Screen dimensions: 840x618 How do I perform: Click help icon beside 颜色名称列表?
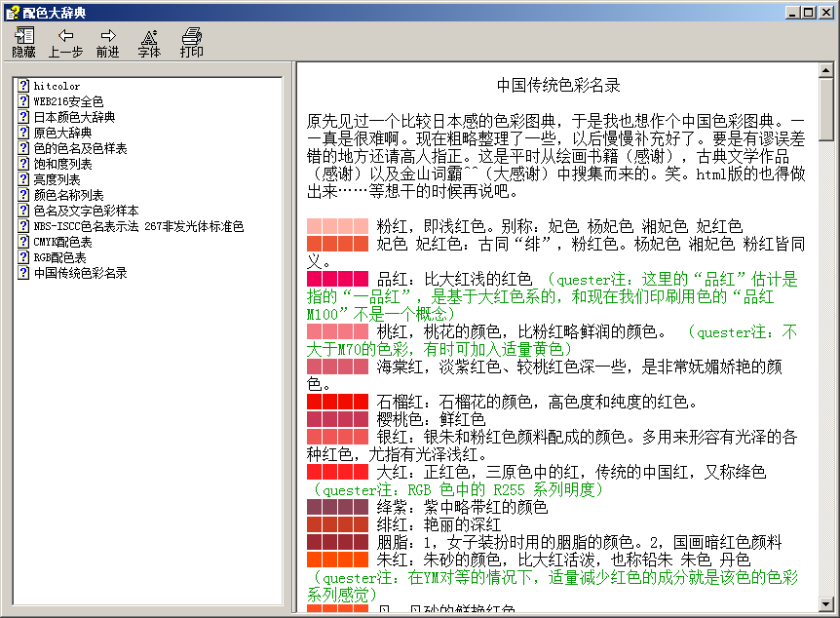point(23,195)
